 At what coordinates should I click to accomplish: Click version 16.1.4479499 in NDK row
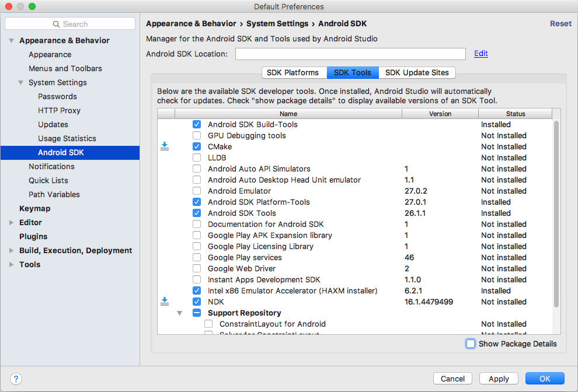pos(429,302)
